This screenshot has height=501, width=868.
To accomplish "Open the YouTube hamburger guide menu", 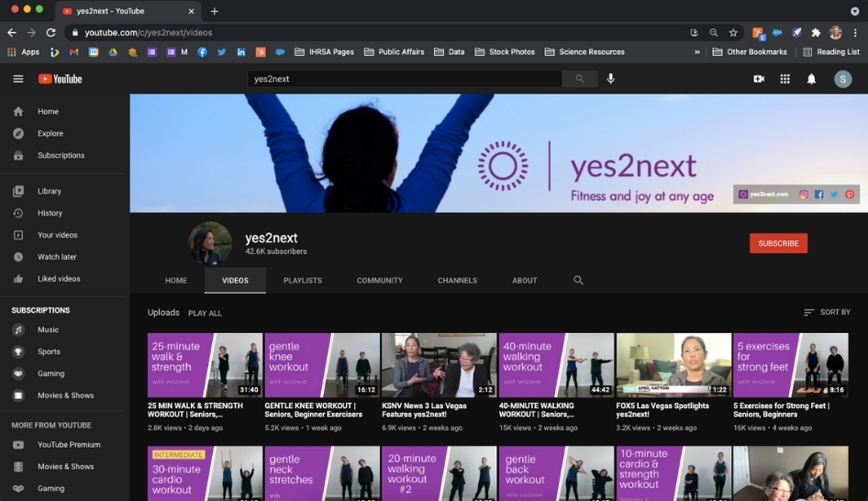I will [x=18, y=79].
